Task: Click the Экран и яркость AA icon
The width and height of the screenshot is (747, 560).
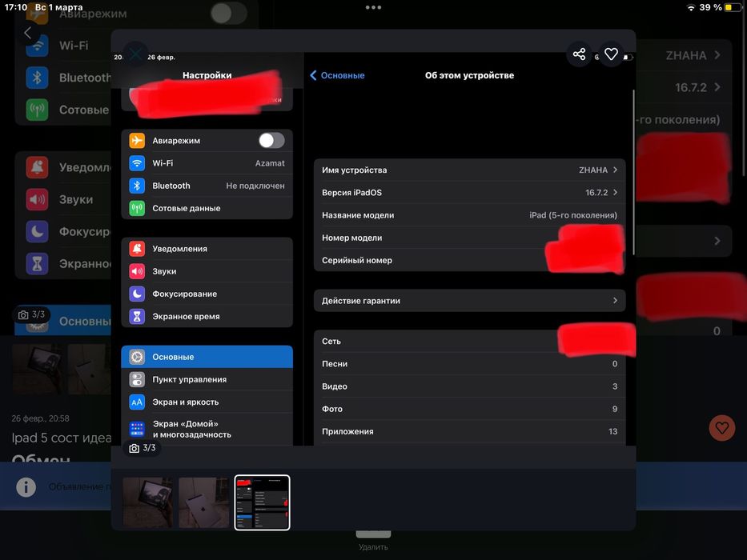Action: click(x=137, y=402)
